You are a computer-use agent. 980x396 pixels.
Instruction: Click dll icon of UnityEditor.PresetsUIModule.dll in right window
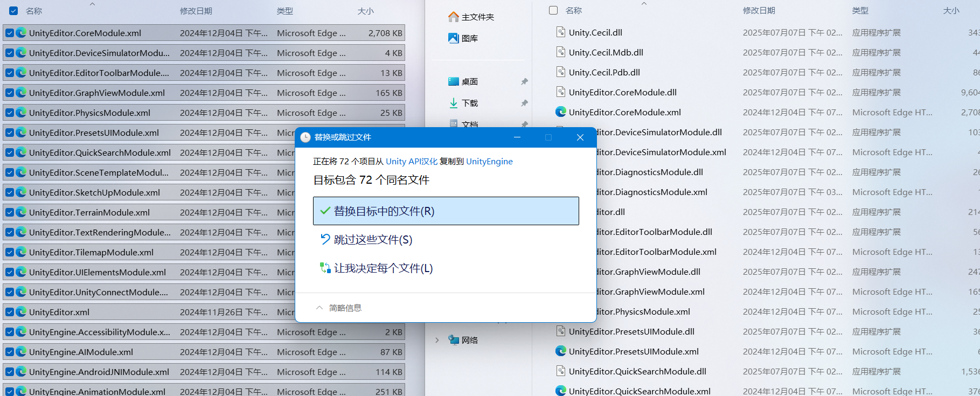(x=561, y=331)
